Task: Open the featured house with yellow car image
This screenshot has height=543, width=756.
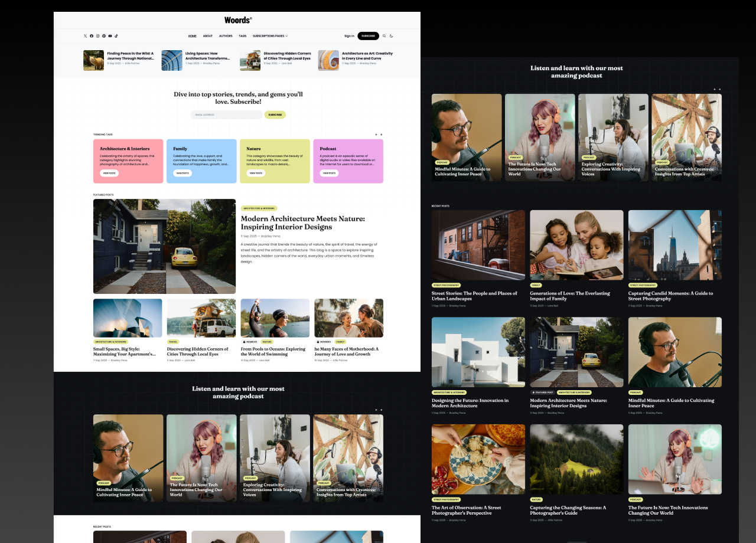Action: click(164, 246)
